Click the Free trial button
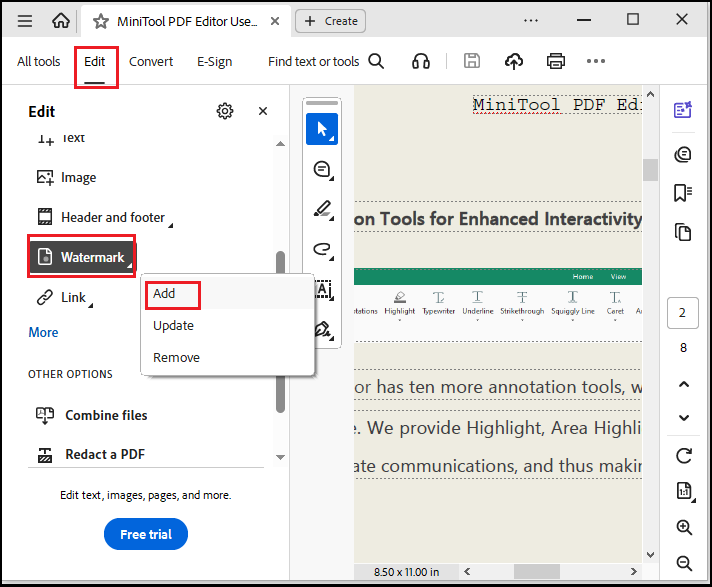Viewport: 712px width, 587px height. tap(146, 534)
